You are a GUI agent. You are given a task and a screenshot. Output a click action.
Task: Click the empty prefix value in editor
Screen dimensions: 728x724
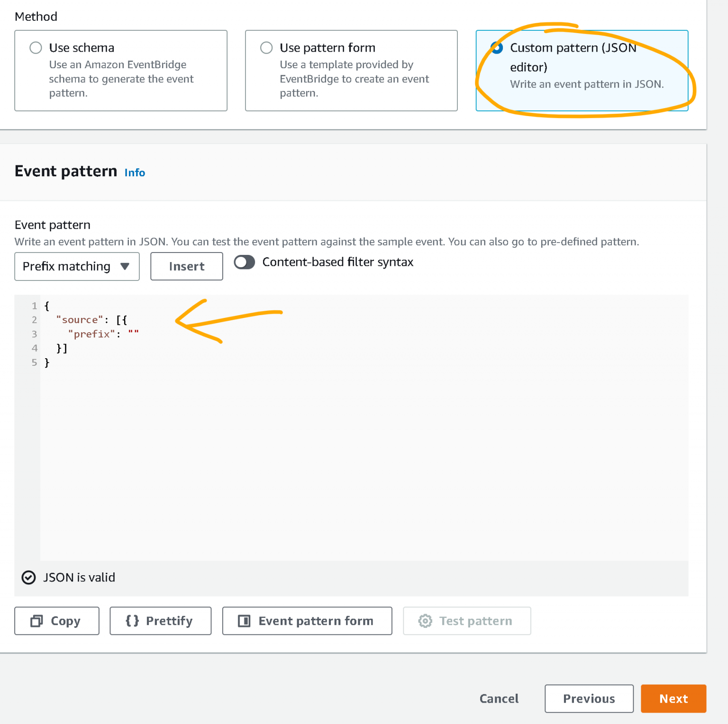[x=134, y=334]
